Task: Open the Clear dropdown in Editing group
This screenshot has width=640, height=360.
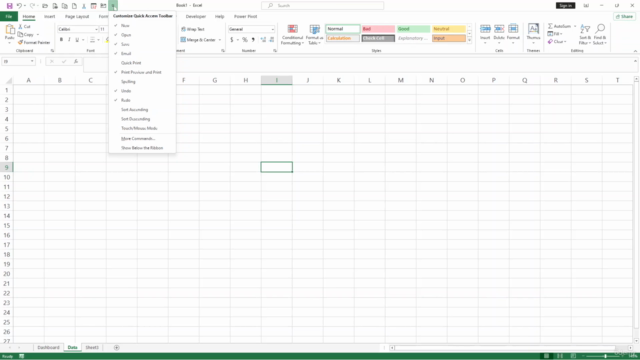Action: [x=557, y=42]
